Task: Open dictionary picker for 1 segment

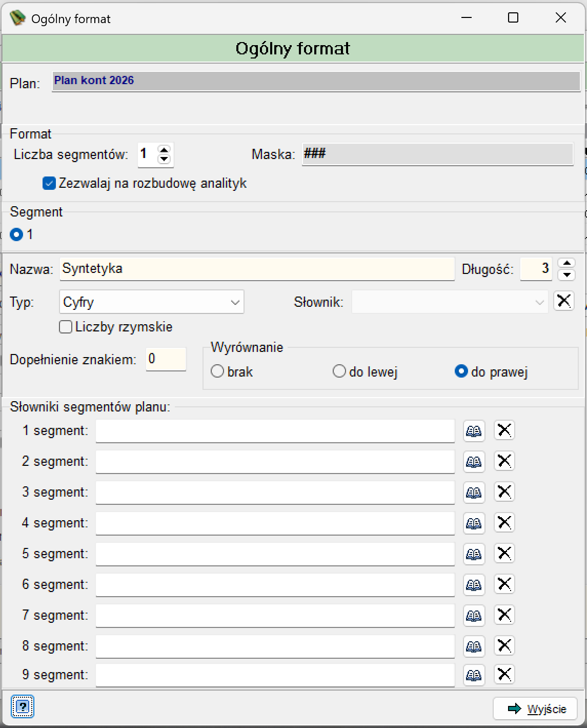Action: tap(474, 430)
